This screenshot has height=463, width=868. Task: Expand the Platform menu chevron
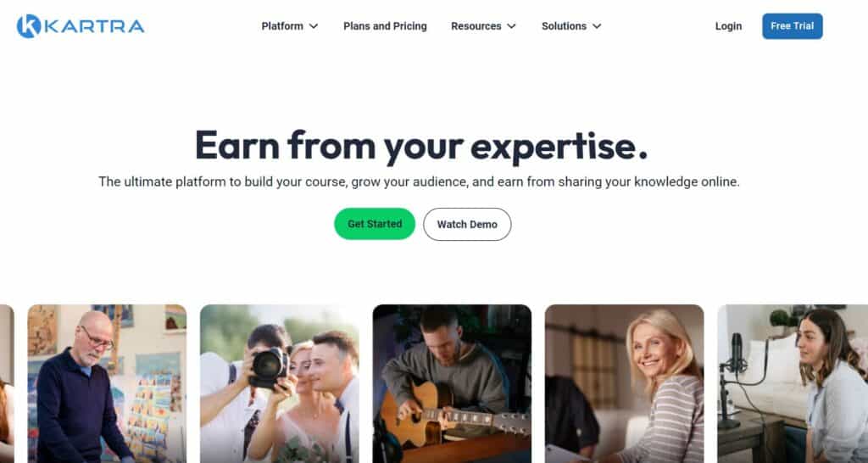(x=314, y=26)
